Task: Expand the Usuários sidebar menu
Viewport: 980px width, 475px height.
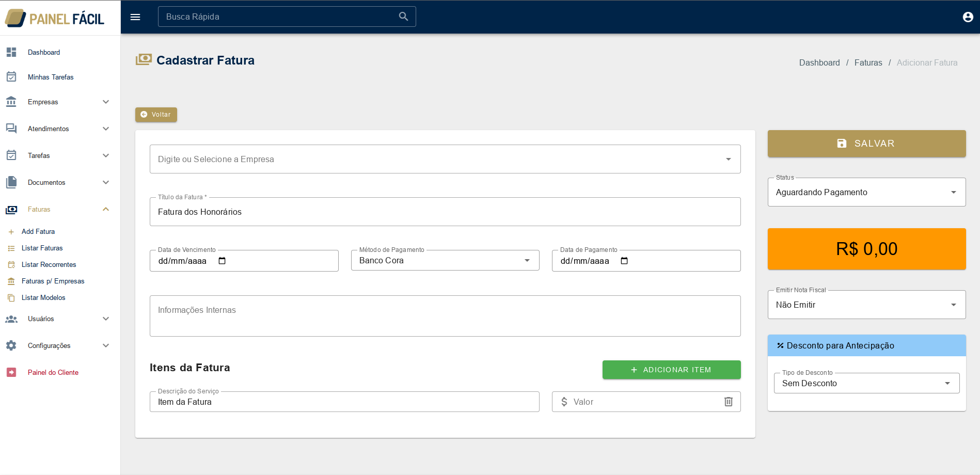Action: pos(106,319)
